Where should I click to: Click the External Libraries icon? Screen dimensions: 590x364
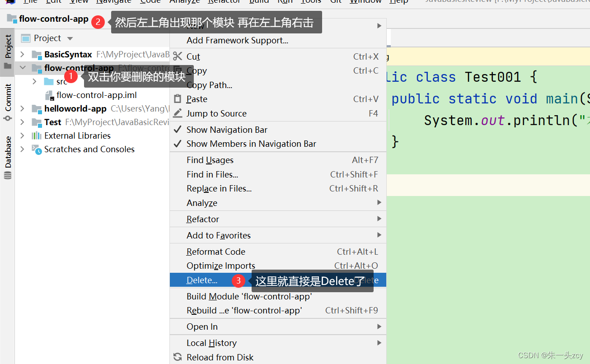[x=37, y=135]
